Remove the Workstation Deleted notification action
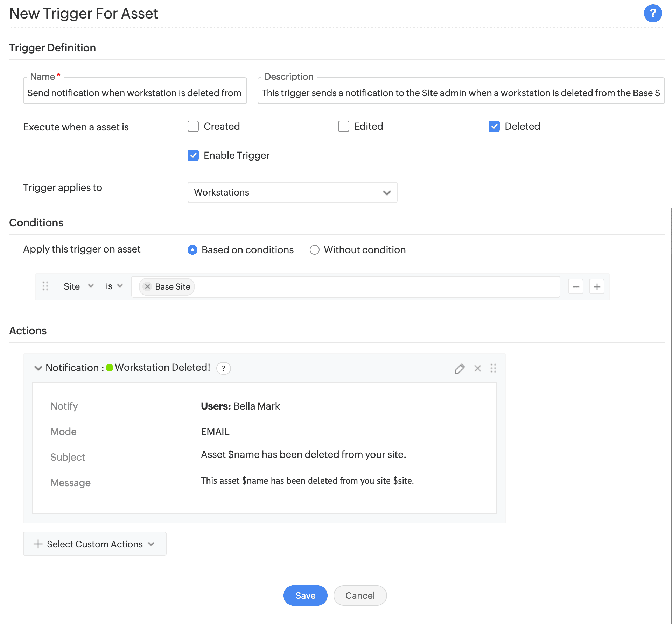The image size is (672, 624). [477, 368]
